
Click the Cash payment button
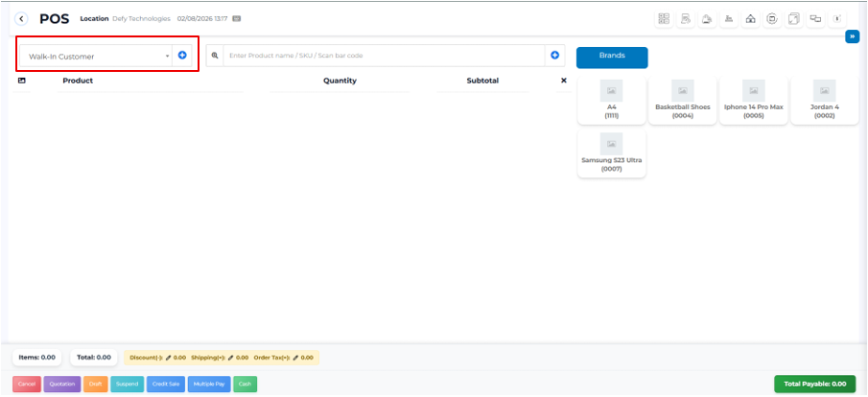pos(245,384)
